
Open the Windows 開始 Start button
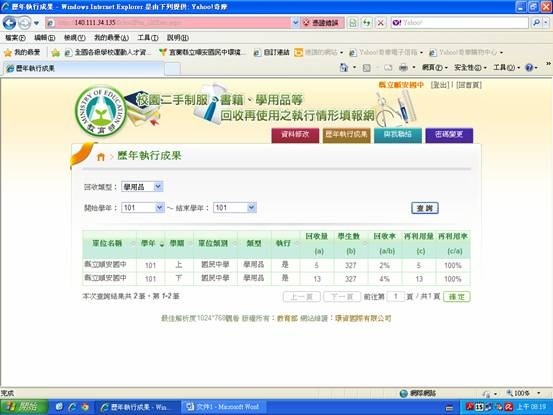point(24,407)
